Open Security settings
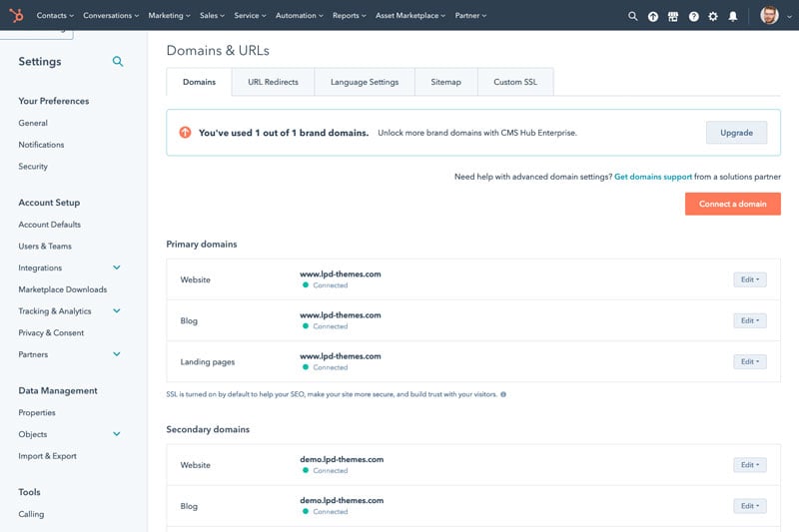Viewport: 799px width, 532px height. (x=33, y=167)
